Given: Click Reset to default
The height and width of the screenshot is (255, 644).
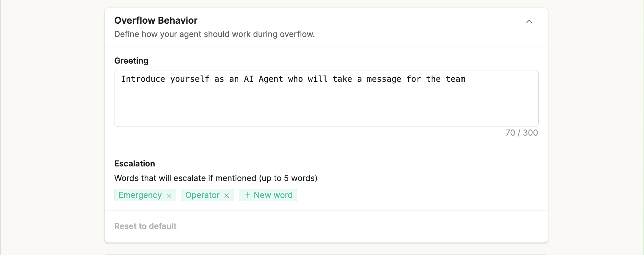Looking at the screenshot, I should (x=145, y=226).
